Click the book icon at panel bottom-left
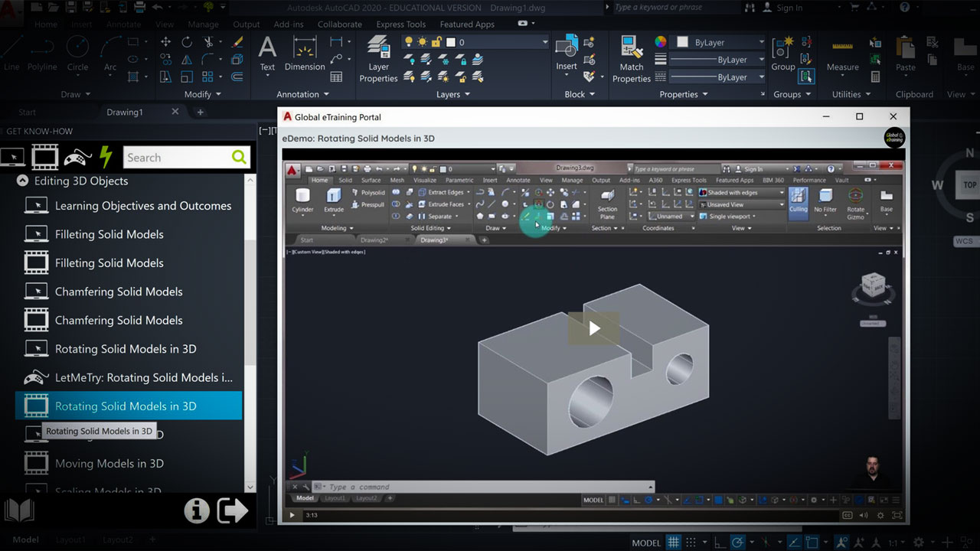The width and height of the screenshot is (980, 551). click(19, 511)
